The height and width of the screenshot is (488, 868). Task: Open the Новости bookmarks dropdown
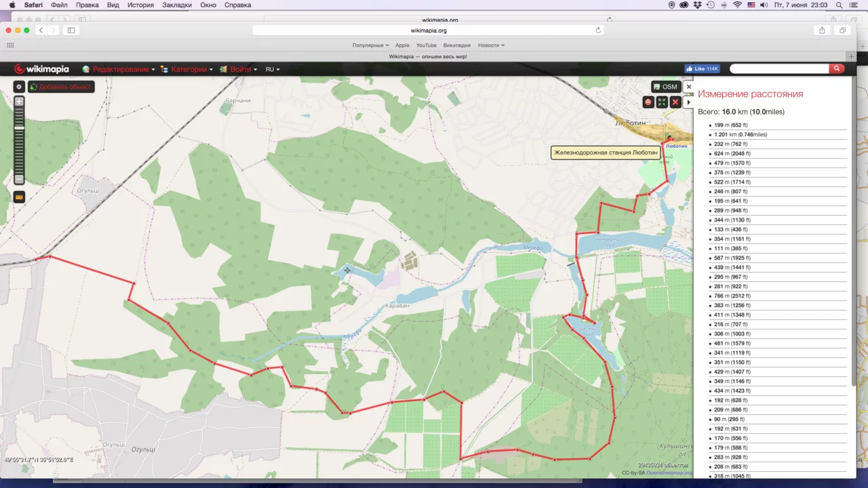click(491, 45)
